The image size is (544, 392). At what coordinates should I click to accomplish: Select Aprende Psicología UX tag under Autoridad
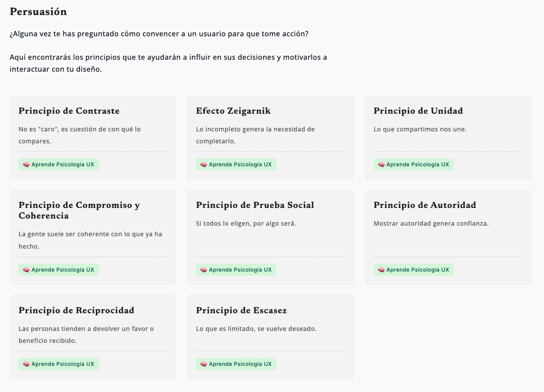click(x=414, y=270)
